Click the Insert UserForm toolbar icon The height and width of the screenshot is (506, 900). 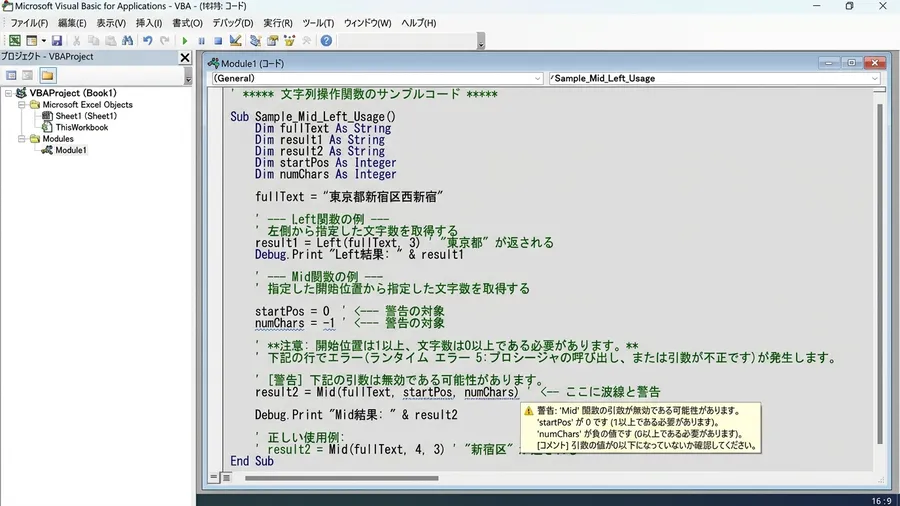pos(31,41)
